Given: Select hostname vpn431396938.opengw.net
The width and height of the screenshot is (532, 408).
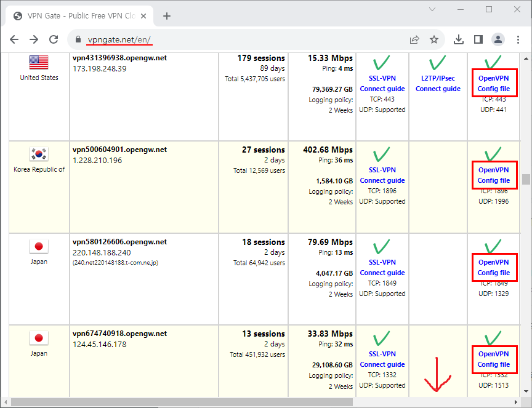Looking at the screenshot, I should pyautogui.click(x=119, y=58).
